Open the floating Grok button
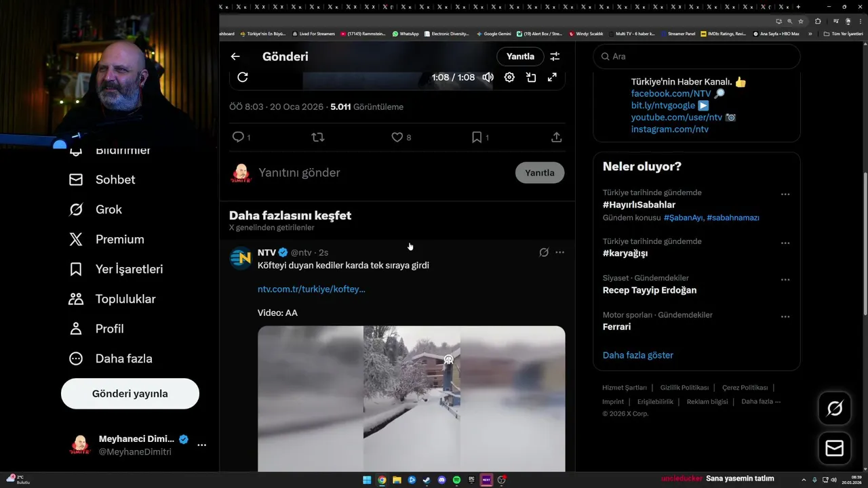868x488 pixels. coord(835,408)
